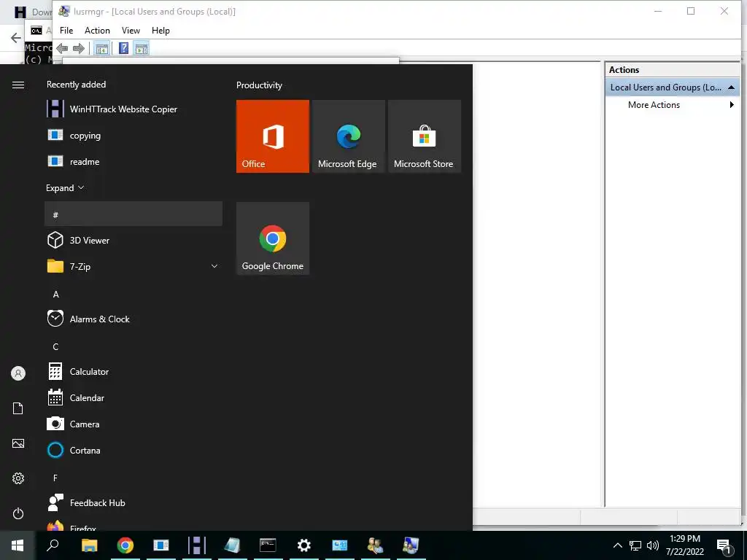747x560 pixels.
Task: Open the Office tile
Action: pos(273,136)
